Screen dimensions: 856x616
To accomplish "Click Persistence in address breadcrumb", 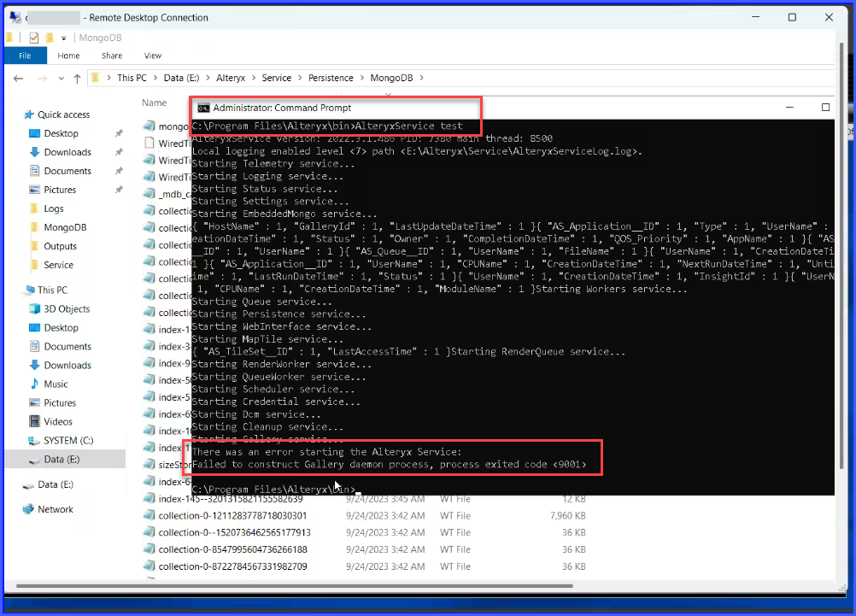I will click(331, 78).
